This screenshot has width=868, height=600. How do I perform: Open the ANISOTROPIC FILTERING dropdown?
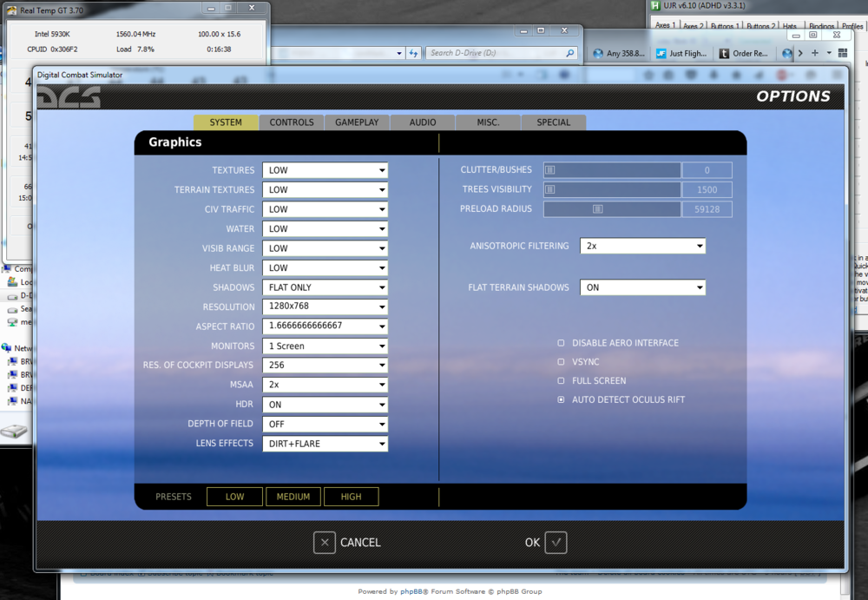tap(642, 246)
